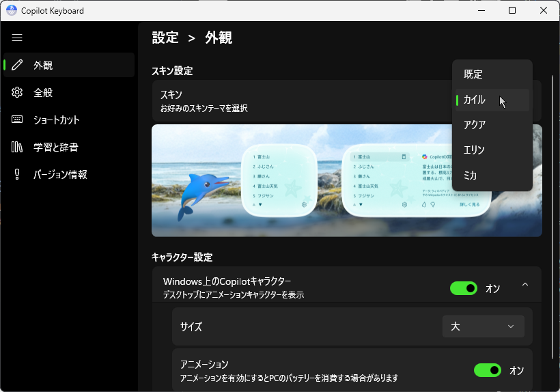Screen dimensions: 560x392
Task: Open the 全般 settings page
Action: click(69, 92)
